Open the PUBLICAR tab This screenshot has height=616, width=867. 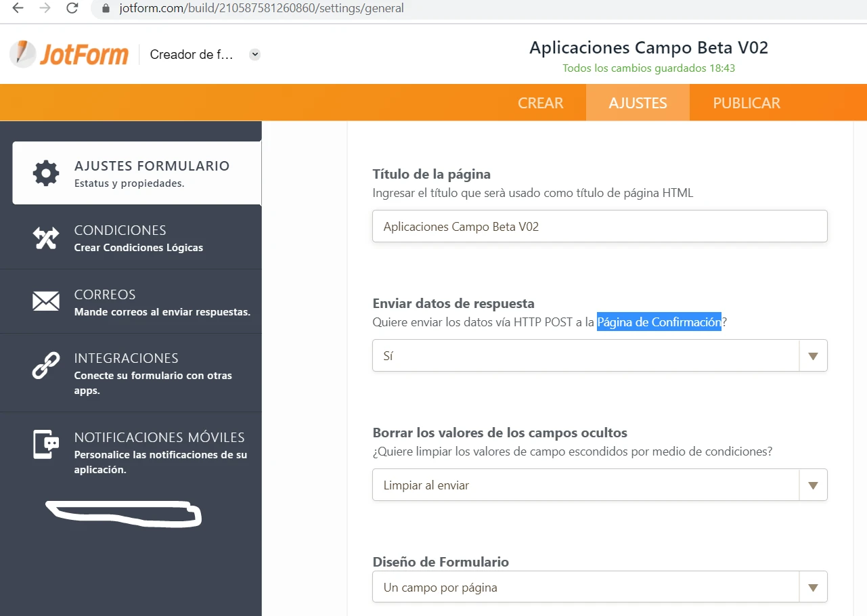pos(746,102)
